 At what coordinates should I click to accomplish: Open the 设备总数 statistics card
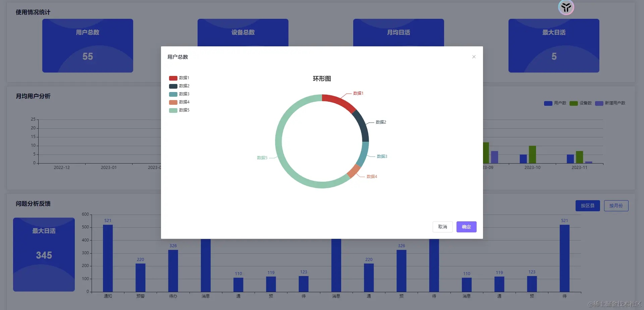[x=243, y=33]
